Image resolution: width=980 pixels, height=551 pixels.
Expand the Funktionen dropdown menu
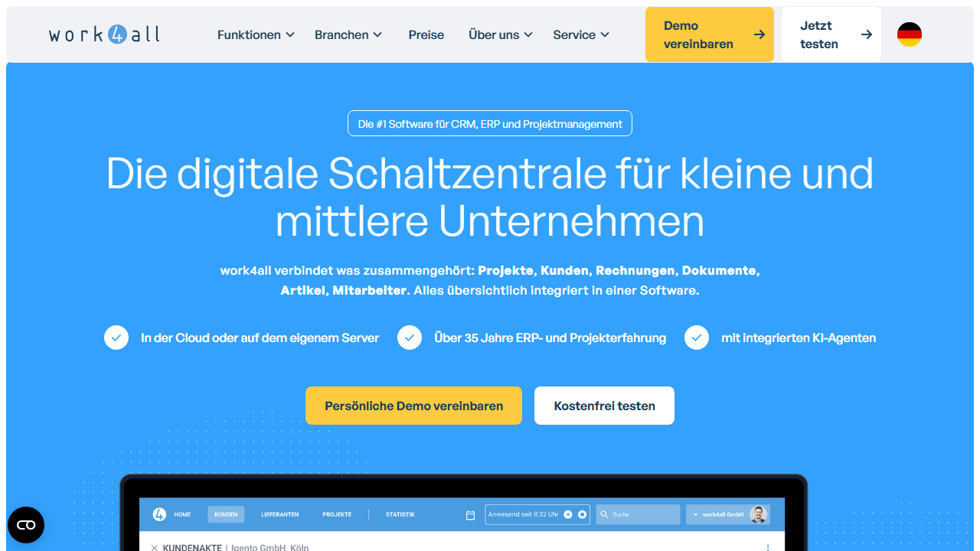tap(256, 34)
